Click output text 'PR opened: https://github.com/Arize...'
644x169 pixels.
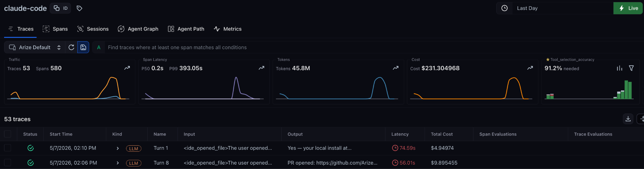tap(332, 163)
